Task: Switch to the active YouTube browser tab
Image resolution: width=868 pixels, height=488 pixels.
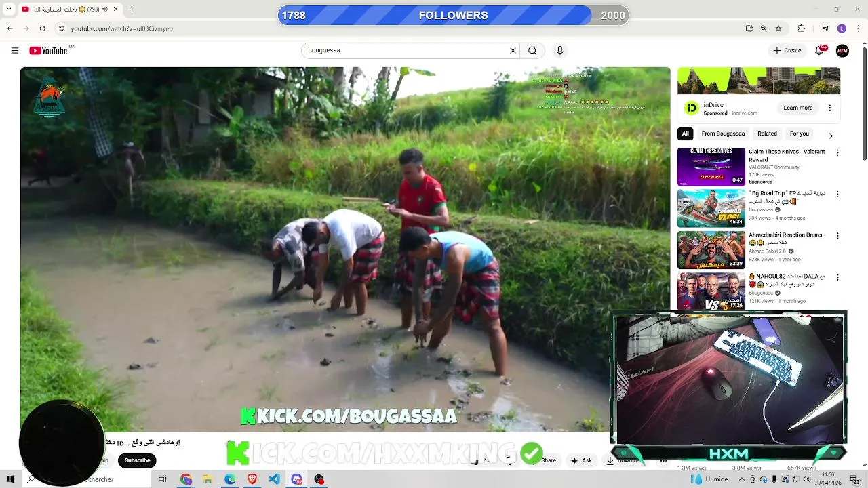Action: (x=69, y=9)
